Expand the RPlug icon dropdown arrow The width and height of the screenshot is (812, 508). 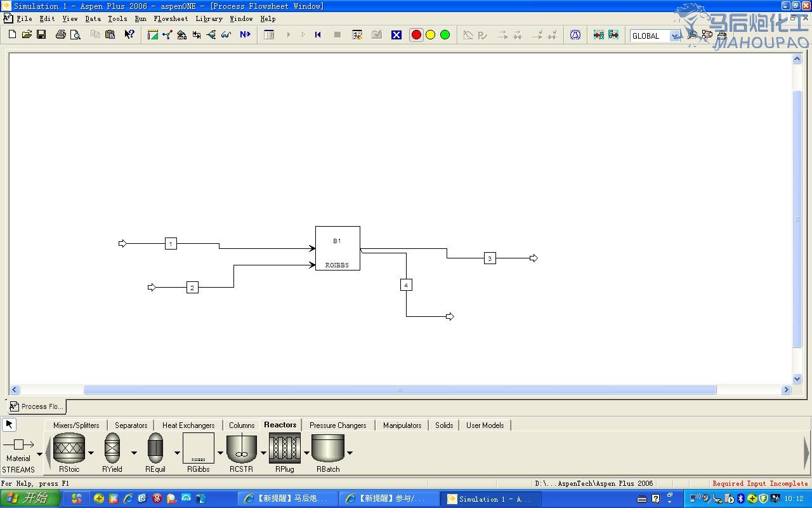coord(306,453)
